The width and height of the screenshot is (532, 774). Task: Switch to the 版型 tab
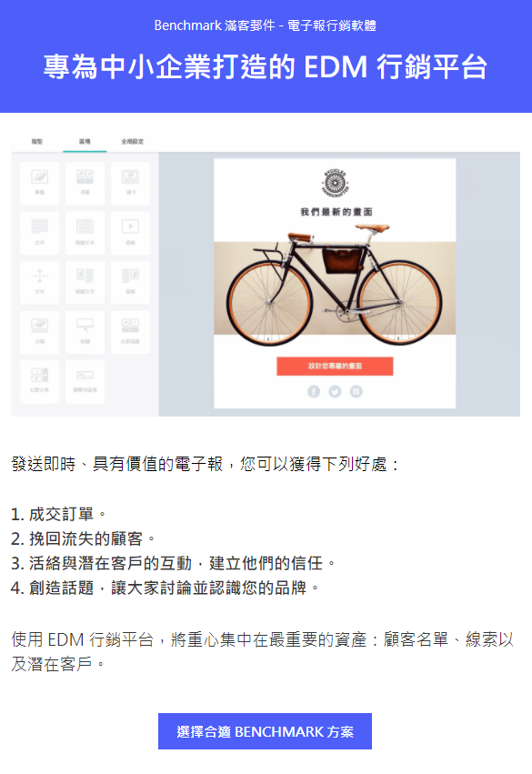(x=37, y=142)
